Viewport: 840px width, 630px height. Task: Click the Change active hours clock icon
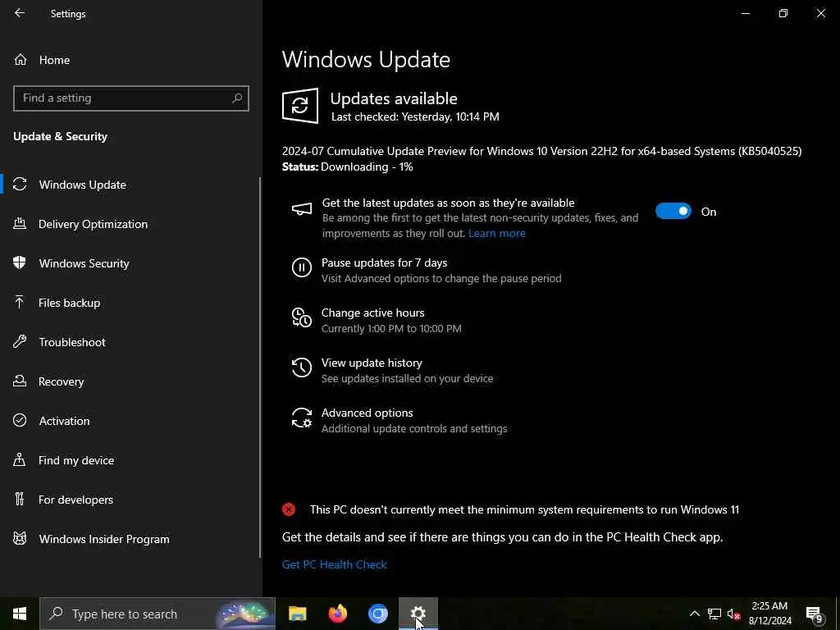pos(302,317)
